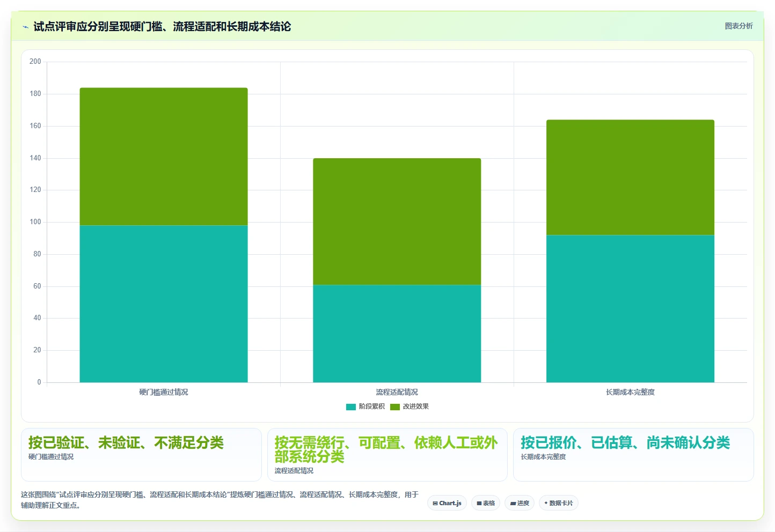
Task: Click the icon in the 进度 chip
Action: pyautogui.click(x=513, y=504)
